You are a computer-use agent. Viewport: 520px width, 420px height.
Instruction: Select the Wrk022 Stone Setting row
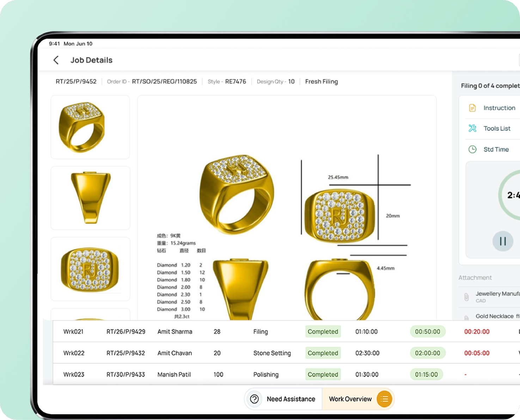pyautogui.click(x=286, y=353)
